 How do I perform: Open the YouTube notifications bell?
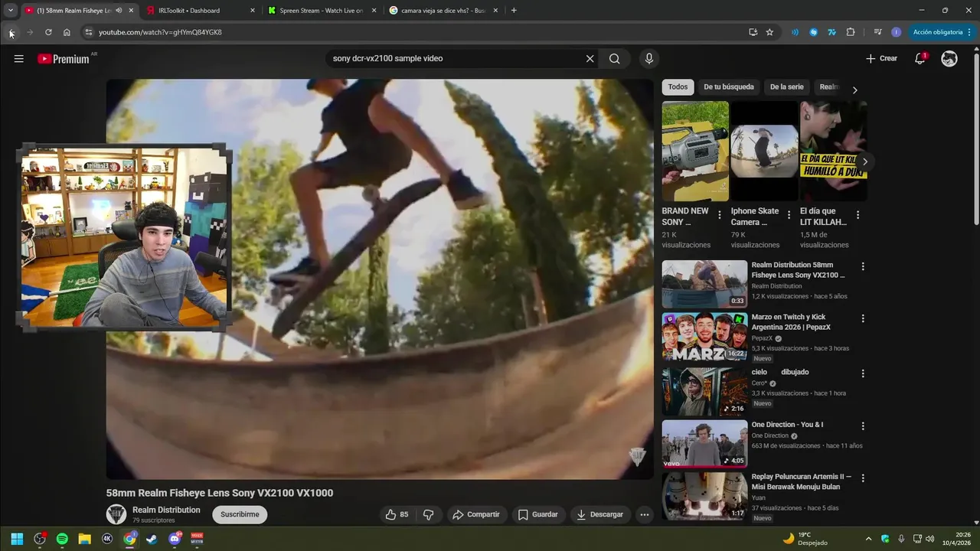click(920, 59)
